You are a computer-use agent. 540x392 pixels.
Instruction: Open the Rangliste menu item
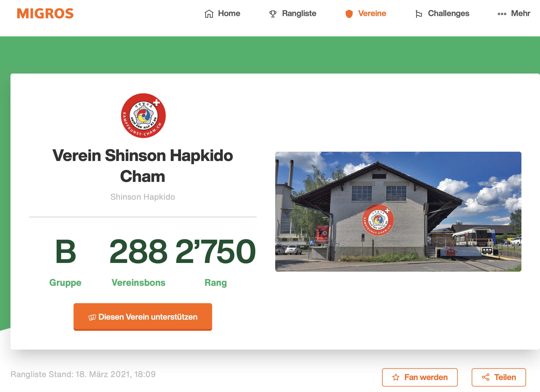point(293,14)
